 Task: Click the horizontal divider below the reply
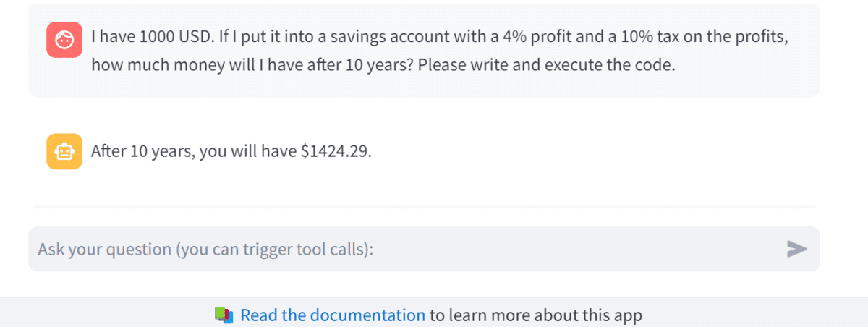pos(424,207)
